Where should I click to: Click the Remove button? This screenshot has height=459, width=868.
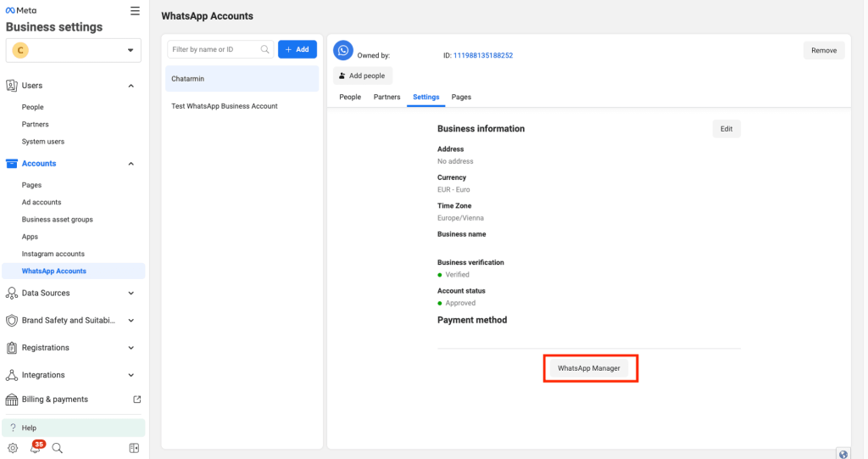pos(824,51)
